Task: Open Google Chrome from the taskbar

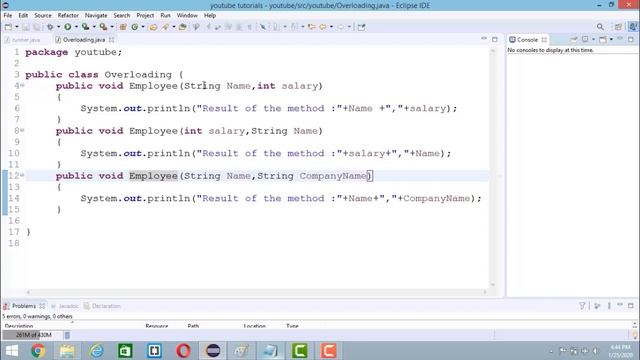Action: click(38, 351)
